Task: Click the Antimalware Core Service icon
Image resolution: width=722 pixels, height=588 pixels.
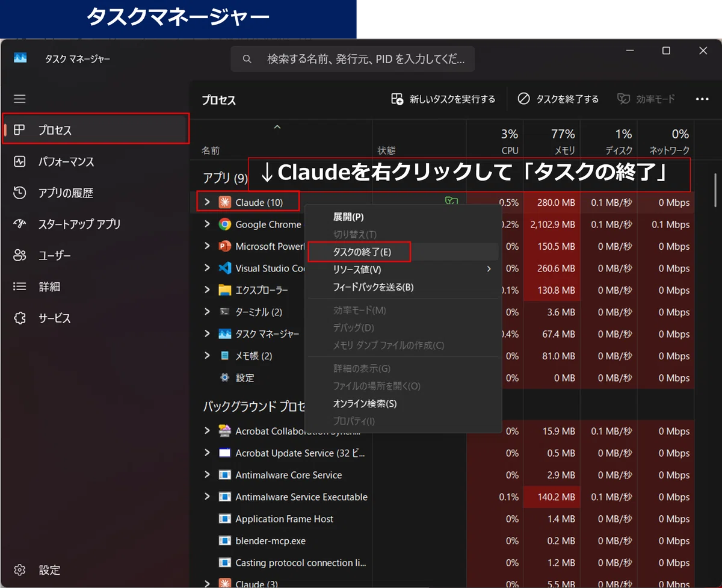Action: (x=225, y=475)
